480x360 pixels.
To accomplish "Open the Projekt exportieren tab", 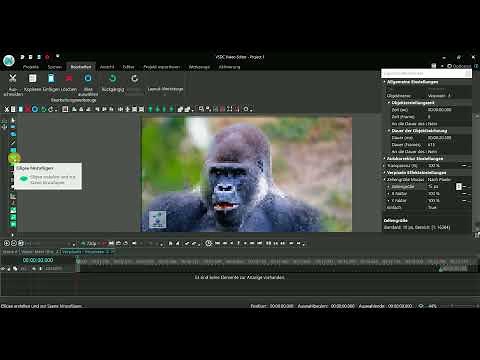I will [162, 67].
